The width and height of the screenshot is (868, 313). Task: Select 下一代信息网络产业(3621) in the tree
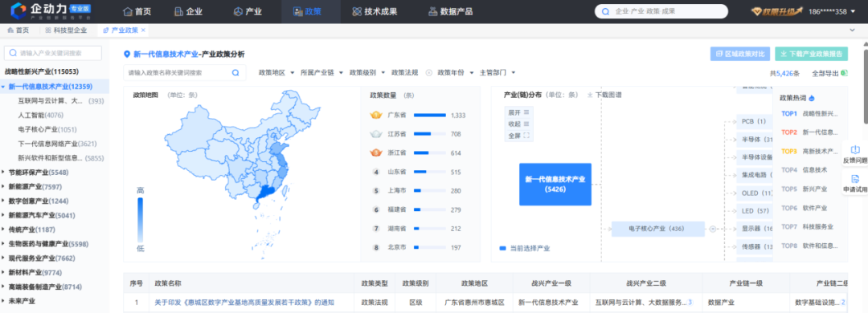pos(58,144)
